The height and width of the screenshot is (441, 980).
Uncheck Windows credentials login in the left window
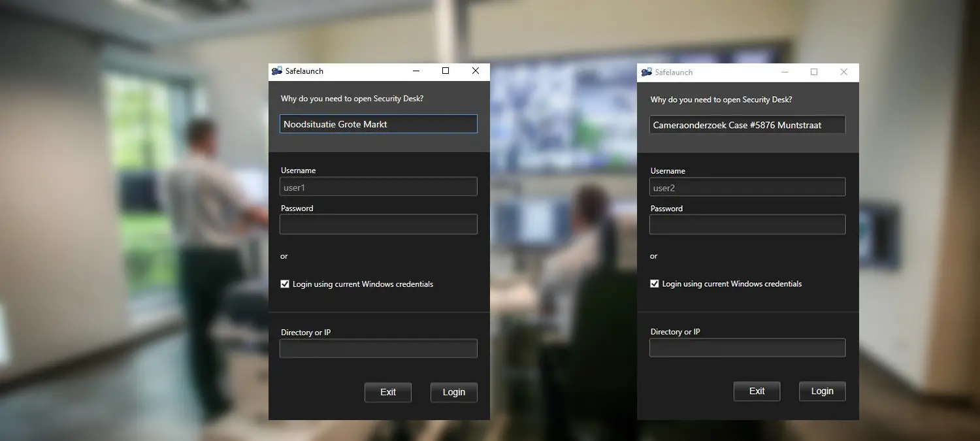tap(285, 284)
